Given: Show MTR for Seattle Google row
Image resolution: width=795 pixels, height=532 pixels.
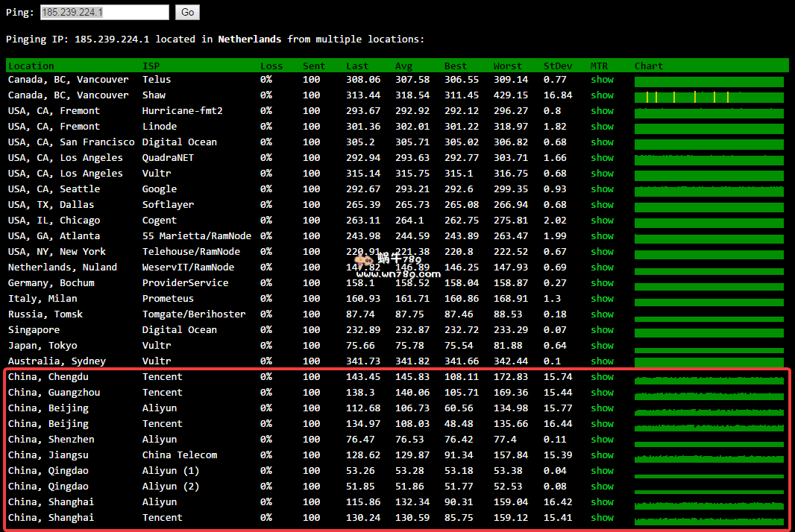Looking at the screenshot, I should [x=602, y=189].
